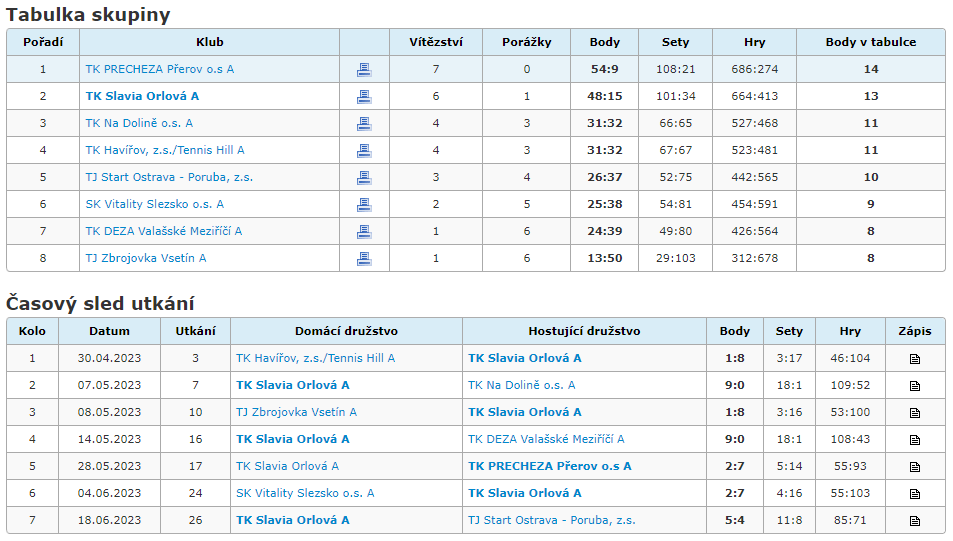Select sets value 49:80 for TK DEZA

[x=675, y=231]
